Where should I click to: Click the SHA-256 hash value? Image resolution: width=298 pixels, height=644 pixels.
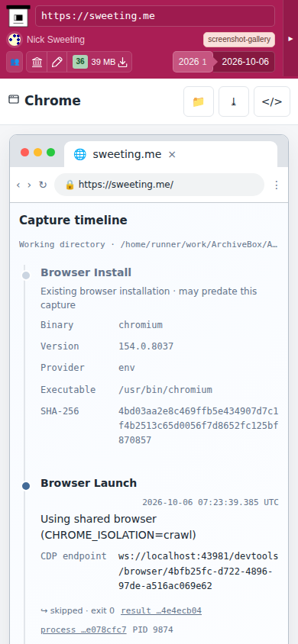coord(199,426)
